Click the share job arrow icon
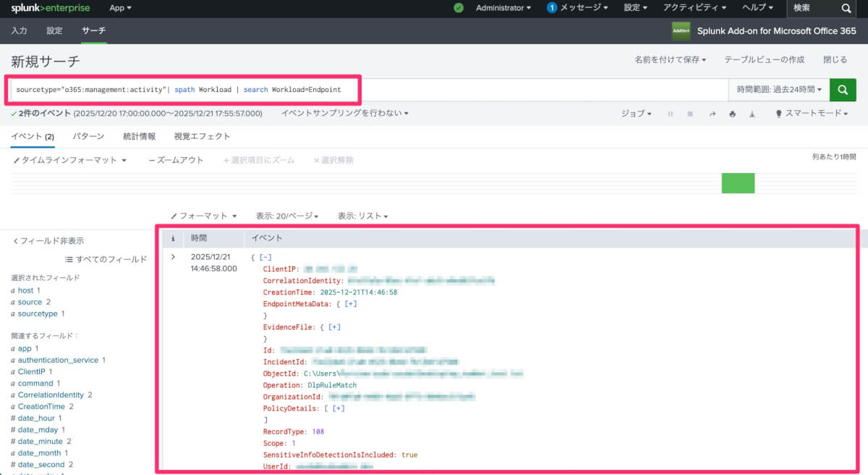Viewport: 868px width, 475px height. pos(712,114)
